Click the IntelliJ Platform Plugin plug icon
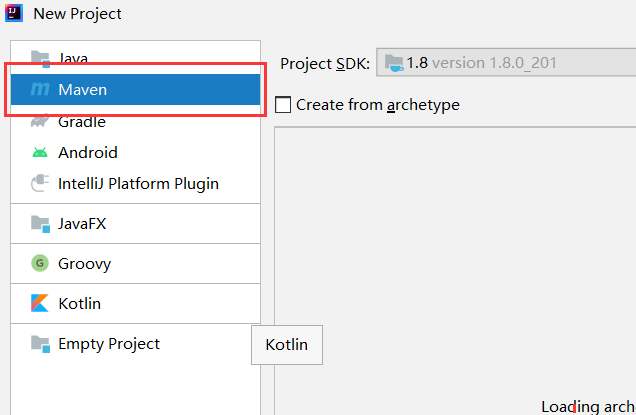Image resolution: width=636 pixels, height=415 pixels. tap(40, 183)
